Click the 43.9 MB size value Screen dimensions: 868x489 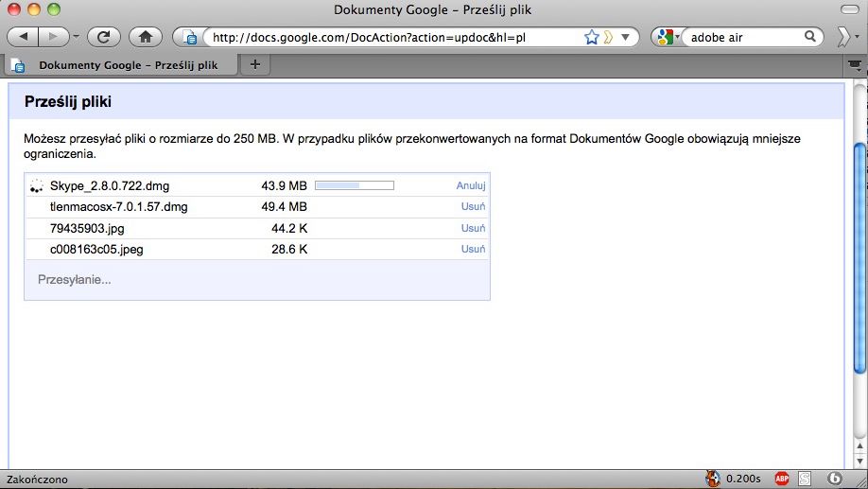pyautogui.click(x=284, y=186)
